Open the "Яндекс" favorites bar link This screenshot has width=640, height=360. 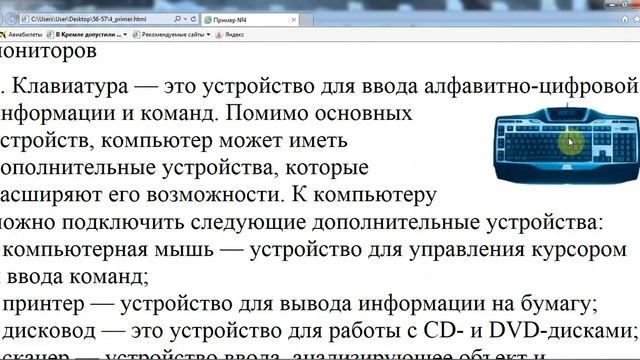tap(234, 35)
